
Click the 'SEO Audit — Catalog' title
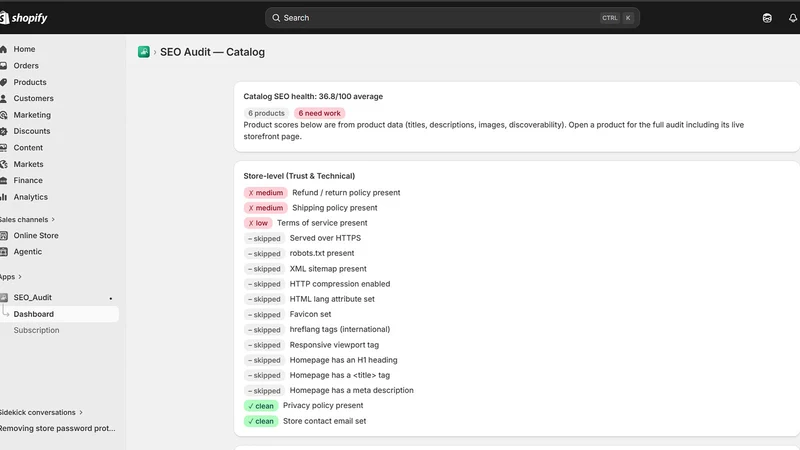(x=212, y=52)
